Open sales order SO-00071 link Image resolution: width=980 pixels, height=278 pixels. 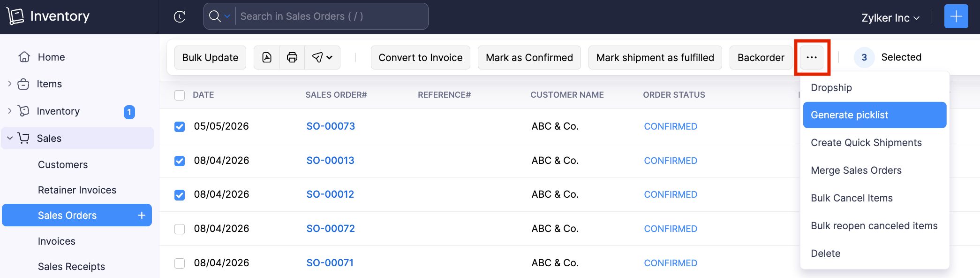pos(330,263)
